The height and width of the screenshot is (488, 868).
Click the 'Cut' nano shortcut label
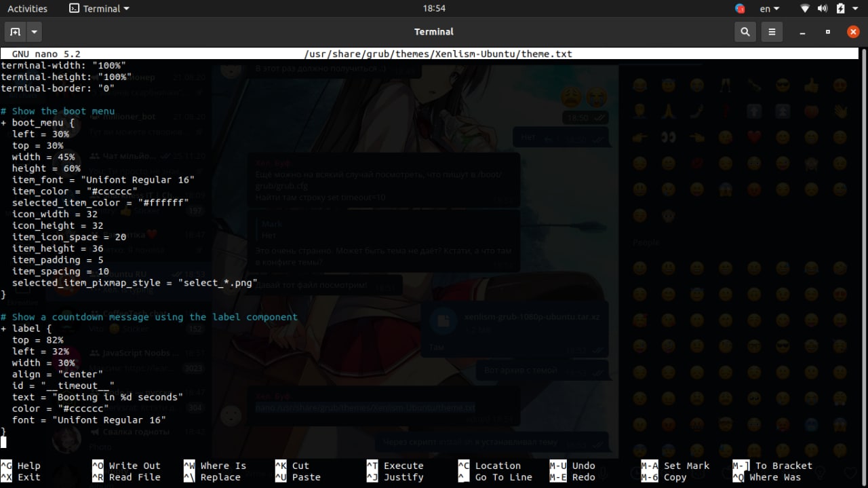tap(300, 466)
